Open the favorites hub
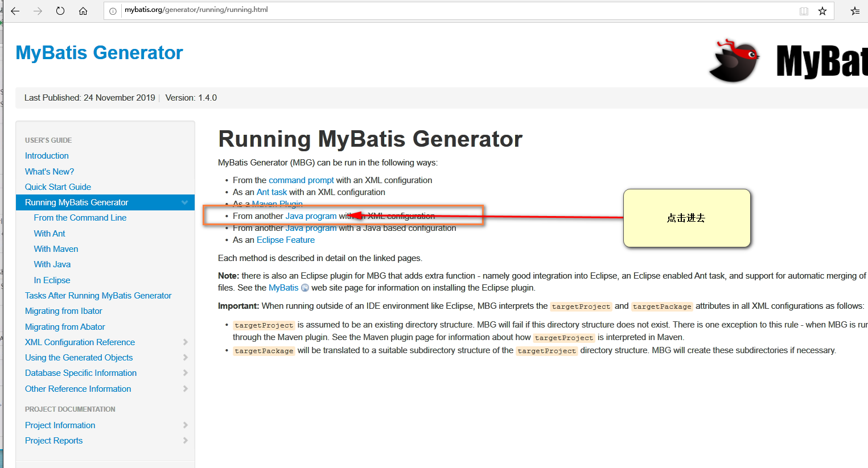 (855, 11)
